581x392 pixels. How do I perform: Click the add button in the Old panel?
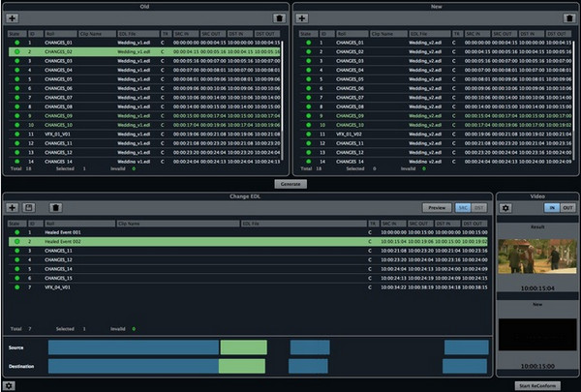click(x=13, y=17)
